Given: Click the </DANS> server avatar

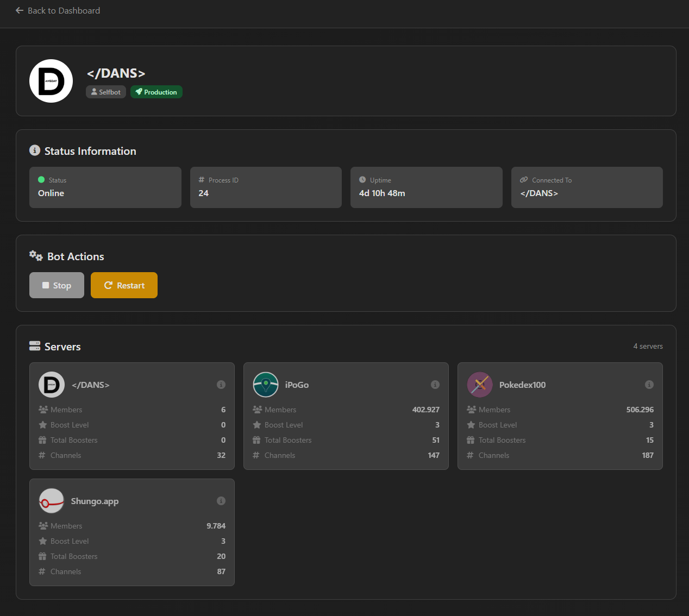Looking at the screenshot, I should (x=52, y=385).
